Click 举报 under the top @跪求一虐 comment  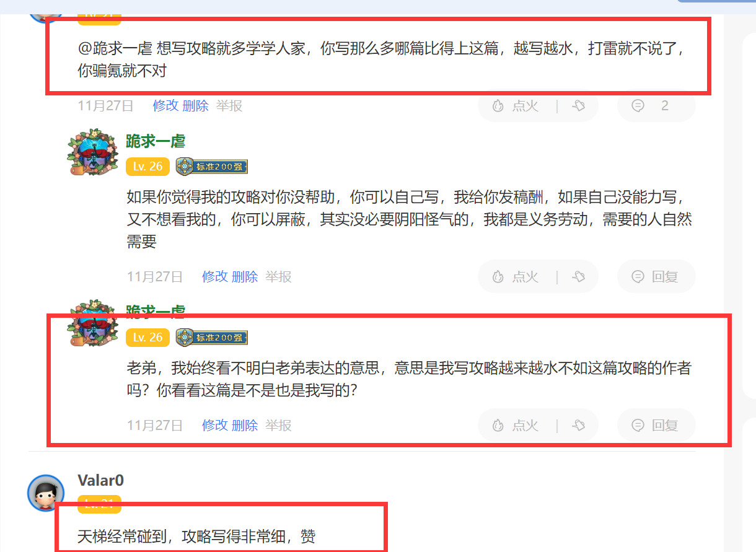pos(229,106)
